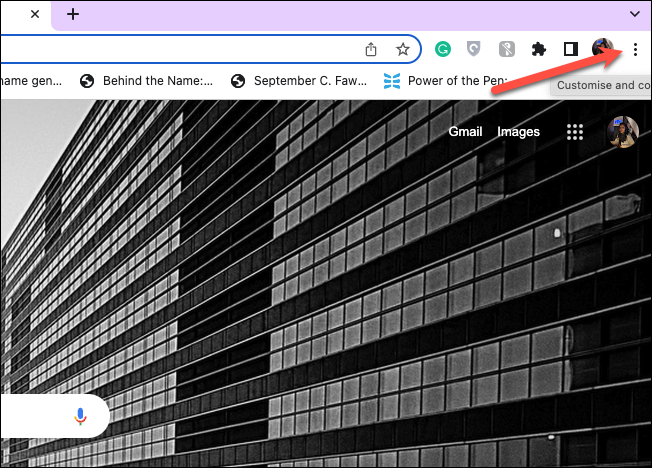Open the Google account avatar on page

pos(622,132)
